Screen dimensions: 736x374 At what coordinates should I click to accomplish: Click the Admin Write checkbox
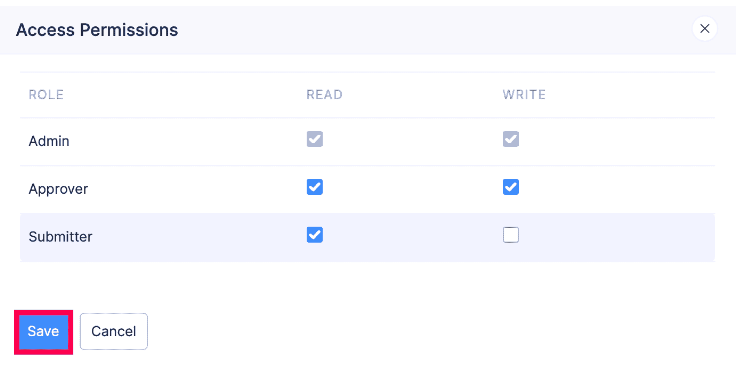point(511,139)
